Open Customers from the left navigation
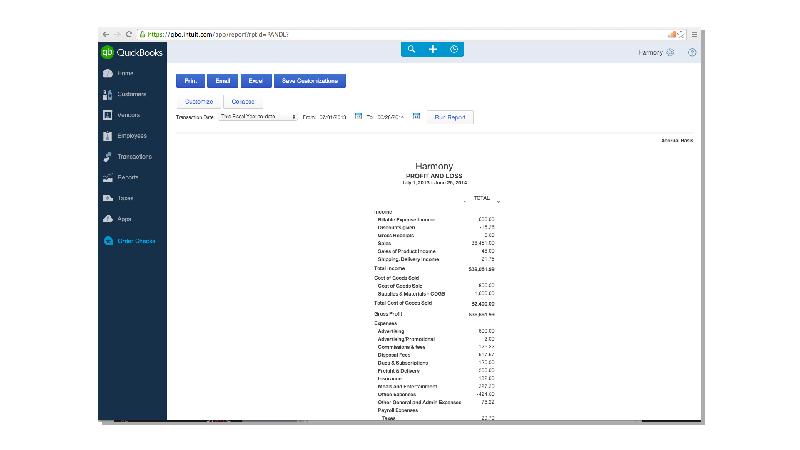 pyautogui.click(x=131, y=94)
